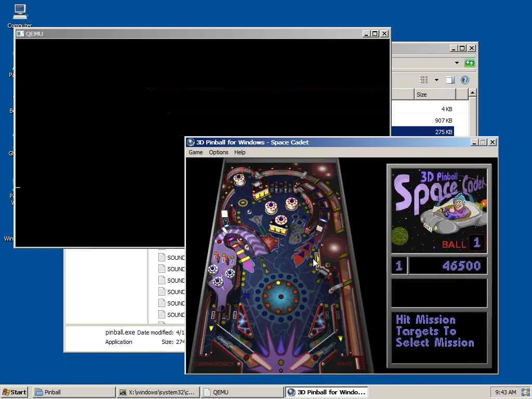Open the Options menu in 3D Pinball

pos(219,152)
